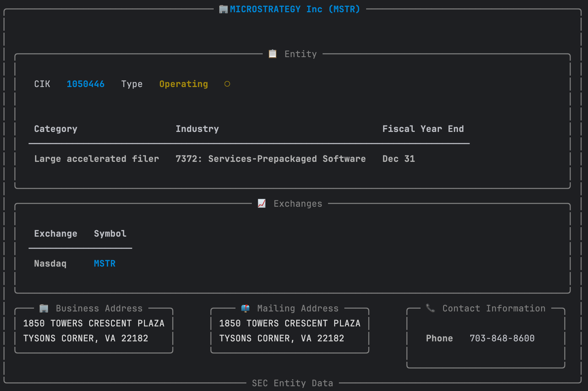Screen dimensions: 588x391
Task: Click the Entity panel heading
Action: 301,54
